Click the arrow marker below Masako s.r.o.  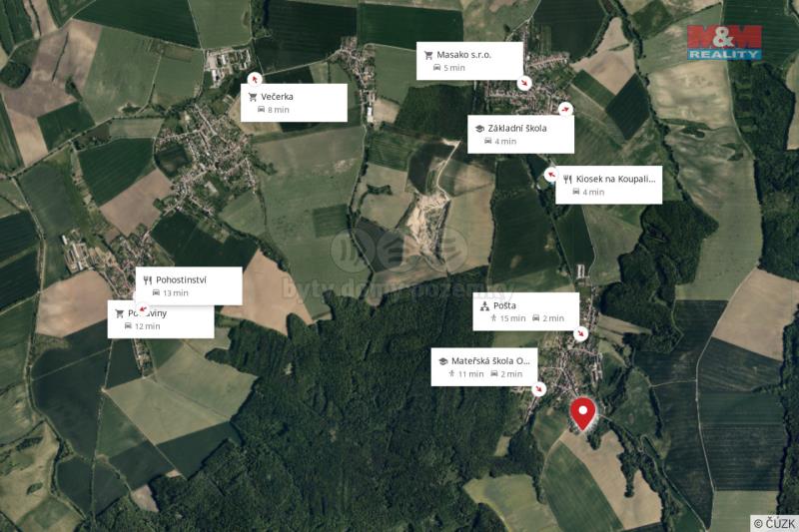tap(524, 83)
